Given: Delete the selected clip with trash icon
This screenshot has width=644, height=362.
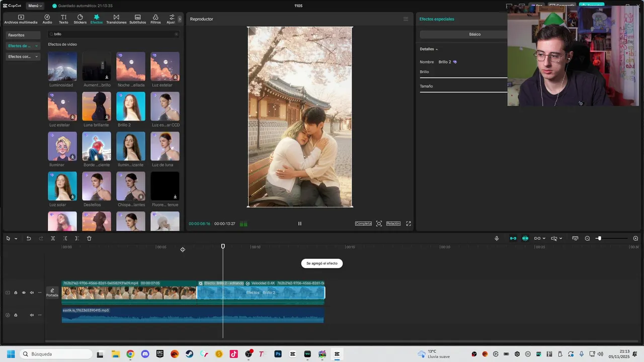Looking at the screenshot, I should point(89,238).
